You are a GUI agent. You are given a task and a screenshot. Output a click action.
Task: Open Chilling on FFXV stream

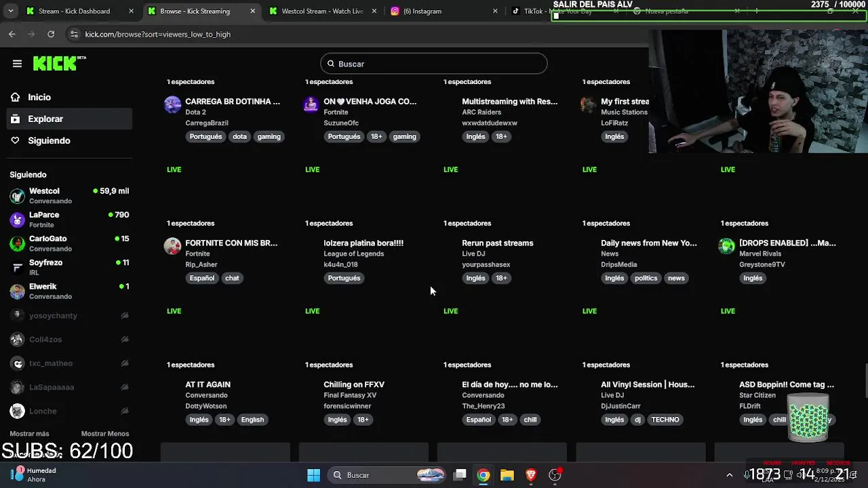point(354,384)
